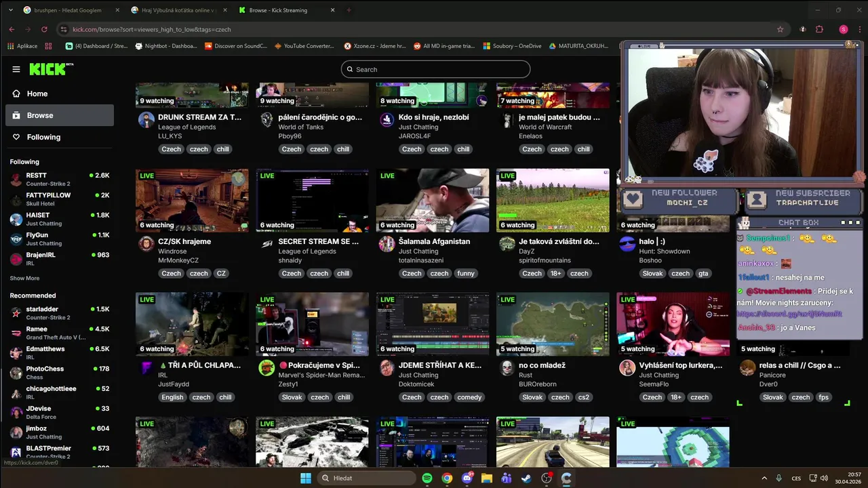Click shnaidy channel avatar

(x=267, y=244)
